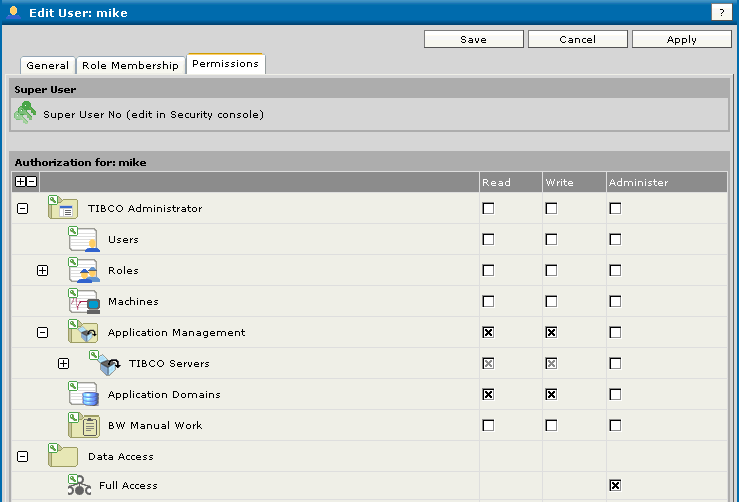Click the Roles icon in the tree
Screen dimensions: 739x502
(83, 271)
